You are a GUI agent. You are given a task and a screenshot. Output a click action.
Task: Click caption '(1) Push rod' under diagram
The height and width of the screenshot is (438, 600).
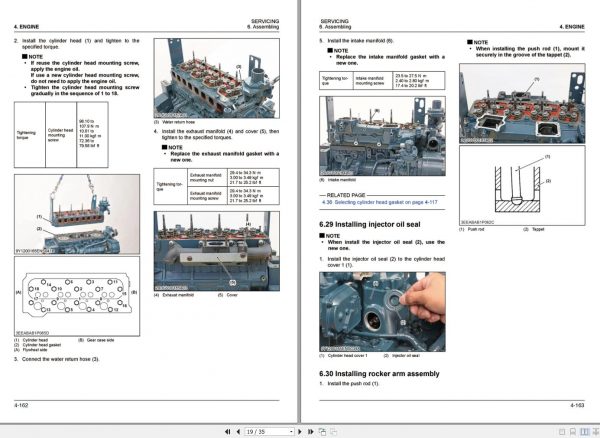[x=472, y=229]
